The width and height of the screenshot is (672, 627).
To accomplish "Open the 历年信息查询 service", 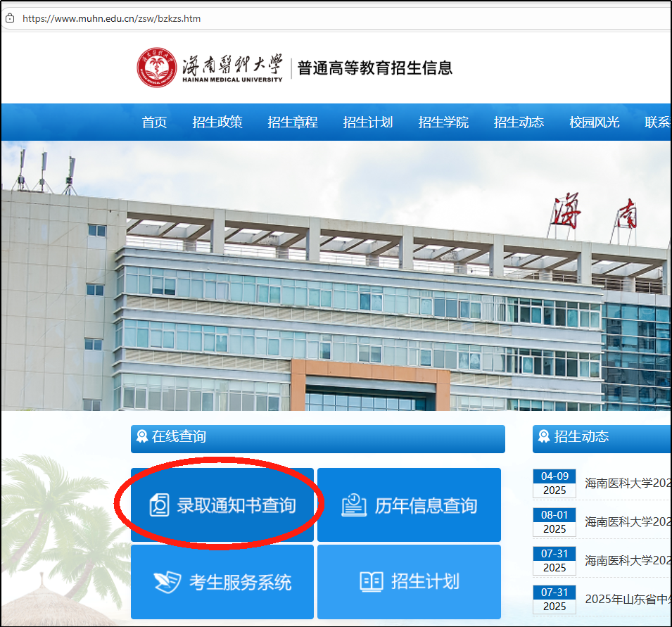I will tap(409, 505).
